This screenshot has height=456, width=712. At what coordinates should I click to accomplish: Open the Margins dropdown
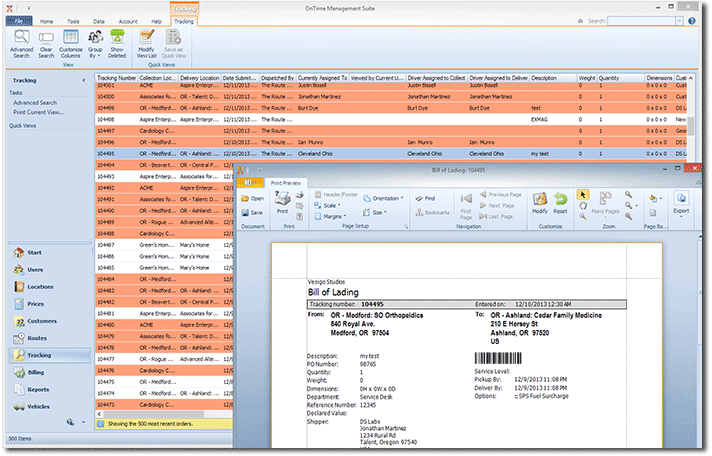tap(330, 217)
